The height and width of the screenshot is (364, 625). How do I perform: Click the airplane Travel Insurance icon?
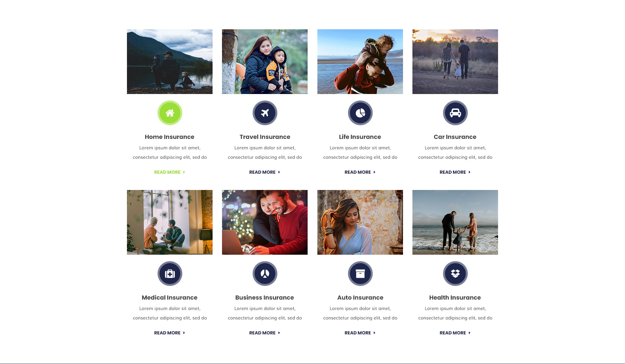[265, 113]
